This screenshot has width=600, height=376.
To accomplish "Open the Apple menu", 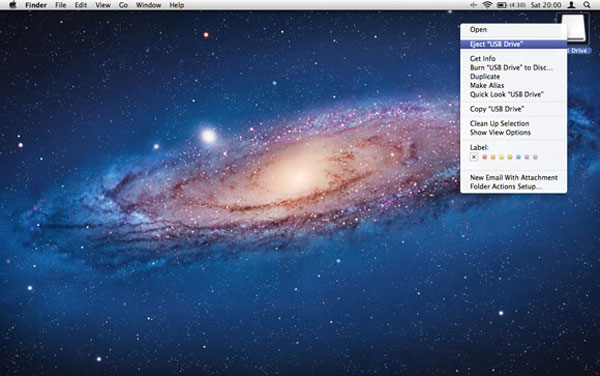I will 13,5.
